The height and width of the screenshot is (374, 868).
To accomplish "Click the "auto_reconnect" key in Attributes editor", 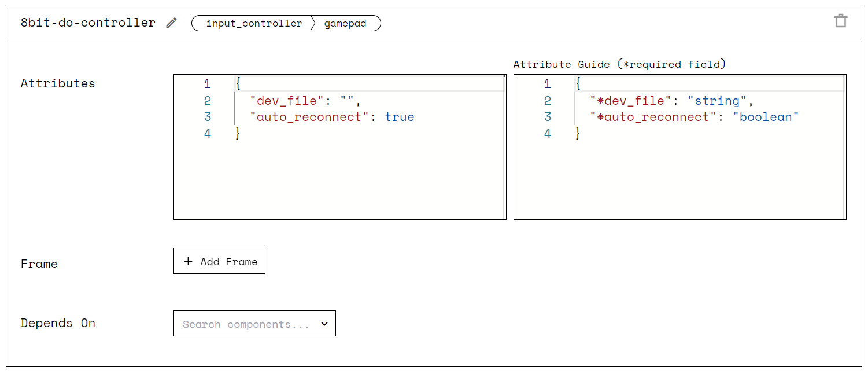I will click(x=309, y=117).
